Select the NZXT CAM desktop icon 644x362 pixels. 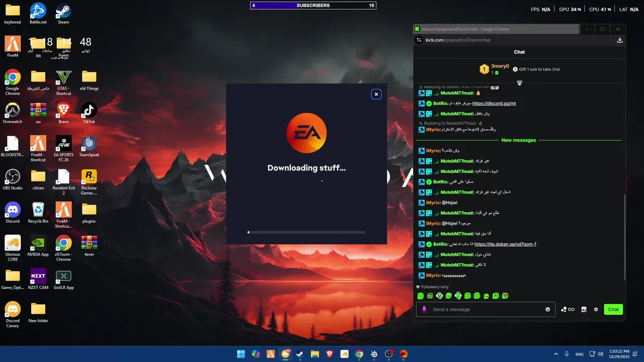click(38, 279)
